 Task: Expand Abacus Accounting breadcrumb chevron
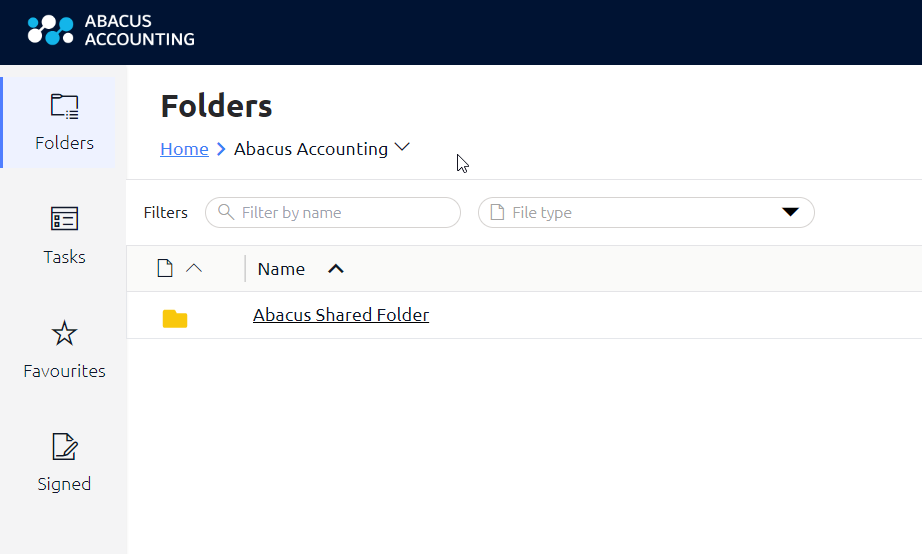coord(402,147)
